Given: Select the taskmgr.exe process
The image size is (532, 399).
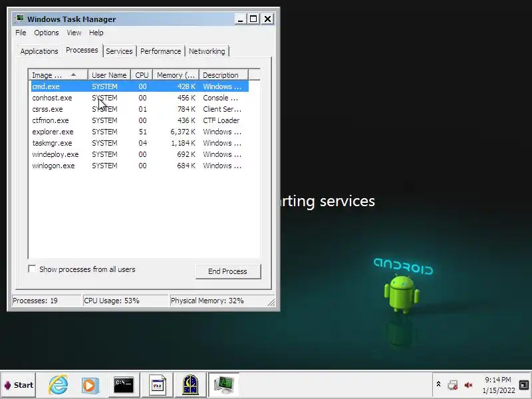Looking at the screenshot, I should coord(140,143).
